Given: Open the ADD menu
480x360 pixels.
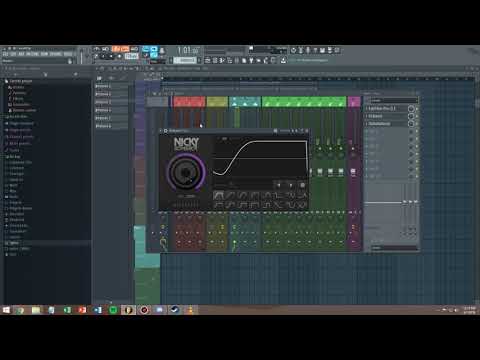Looking at the screenshot, I should coord(21,54).
